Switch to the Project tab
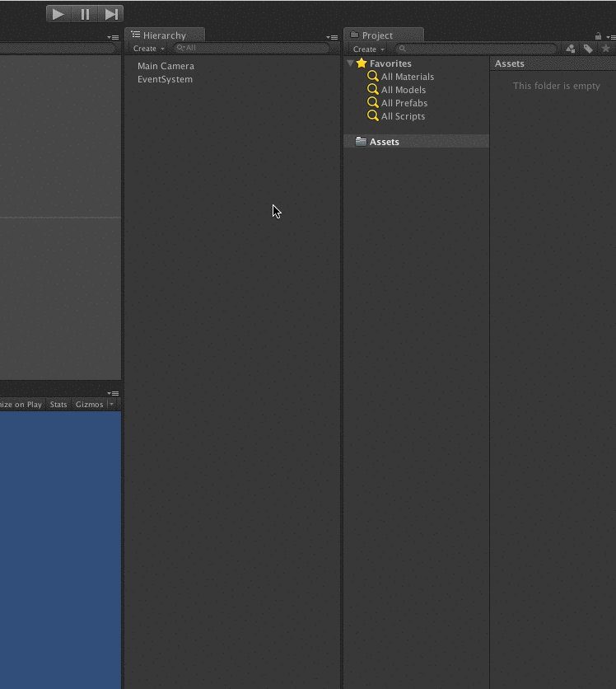This screenshot has width=616, height=689. tap(377, 35)
